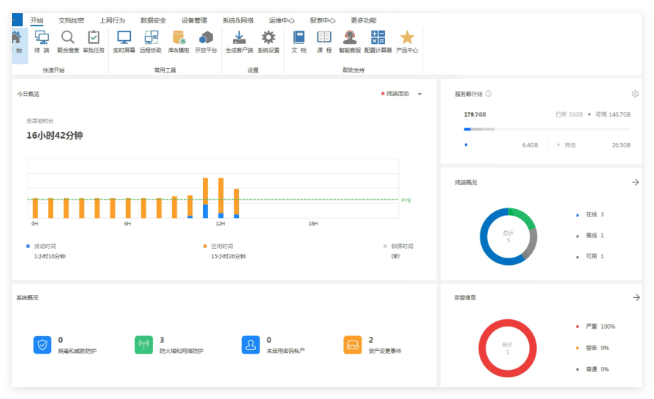
Task: Expand the dropdown arrow in 今日概览 panel
Action: pos(420,94)
